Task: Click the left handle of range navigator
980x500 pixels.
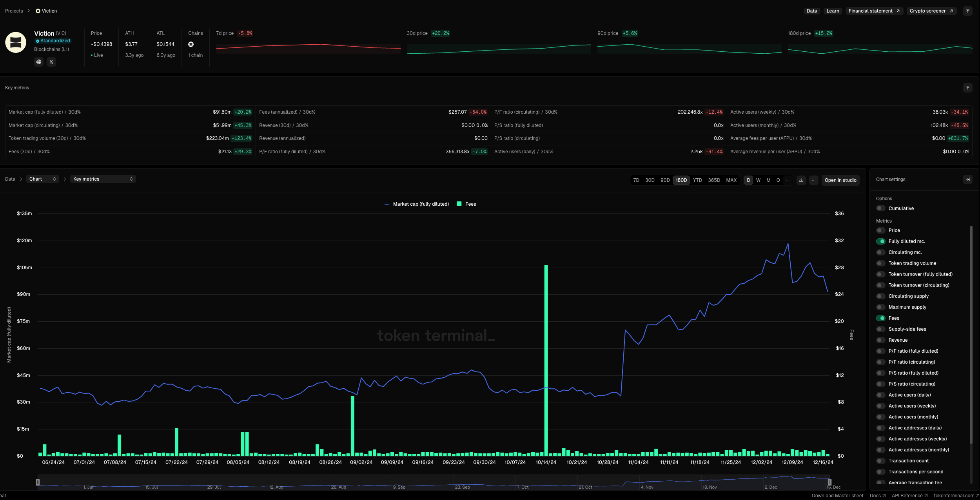Action: (38, 482)
